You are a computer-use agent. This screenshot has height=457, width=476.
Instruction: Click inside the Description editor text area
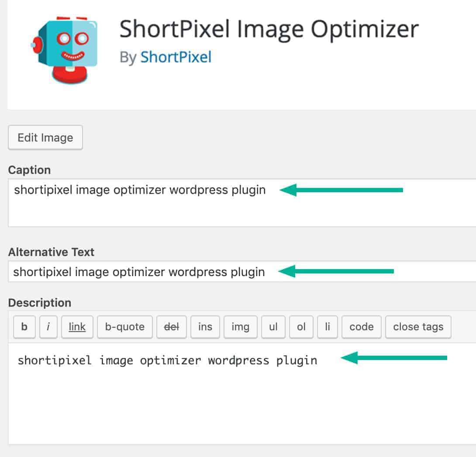click(x=242, y=393)
